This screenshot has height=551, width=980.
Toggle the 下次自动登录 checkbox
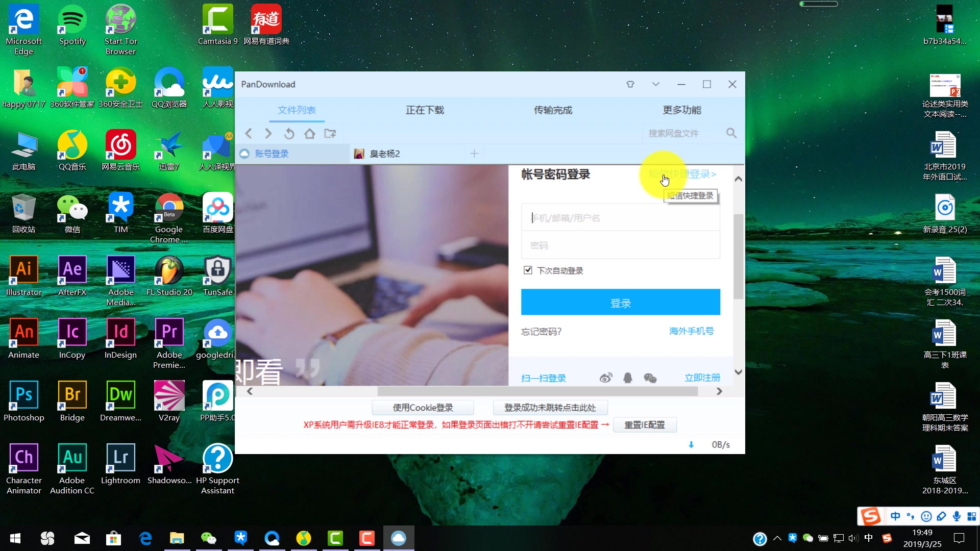click(528, 270)
